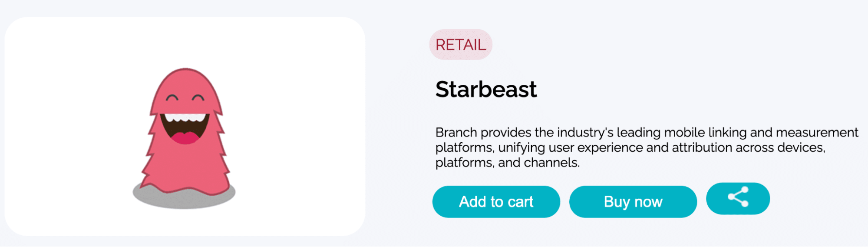Click the monster's pink tongue
Screen dimensions: 868x247
pyautogui.click(x=185, y=138)
